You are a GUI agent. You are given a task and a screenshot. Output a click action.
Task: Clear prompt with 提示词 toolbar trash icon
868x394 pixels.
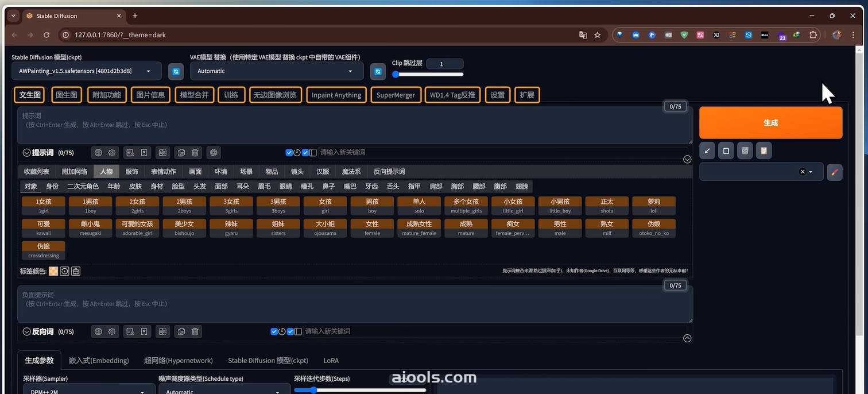[x=195, y=153]
